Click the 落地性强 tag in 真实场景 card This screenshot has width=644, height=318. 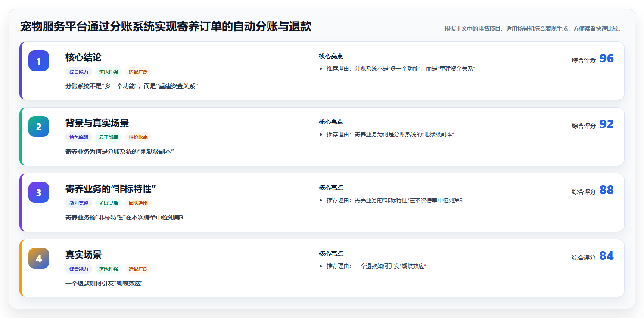pyautogui.click(x=109, y=269)
